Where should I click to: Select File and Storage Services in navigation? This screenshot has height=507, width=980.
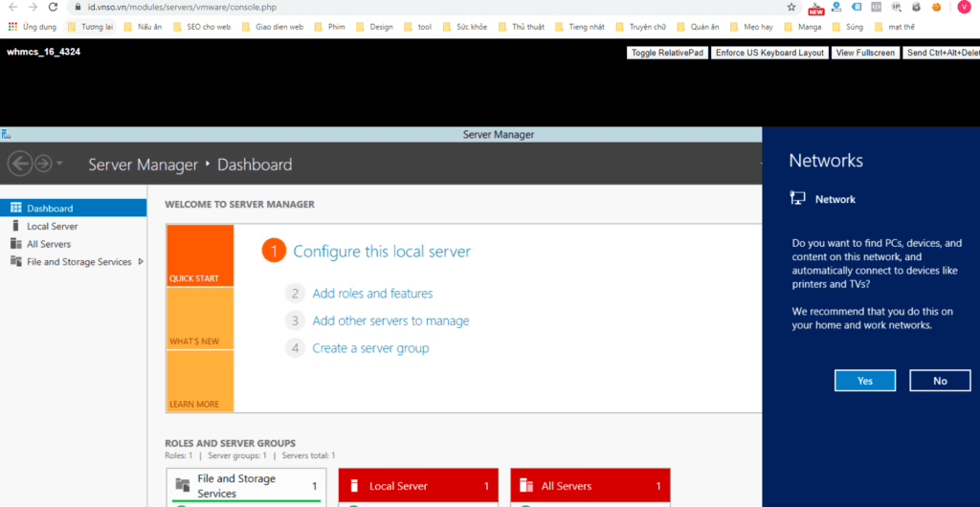point(73,261)
